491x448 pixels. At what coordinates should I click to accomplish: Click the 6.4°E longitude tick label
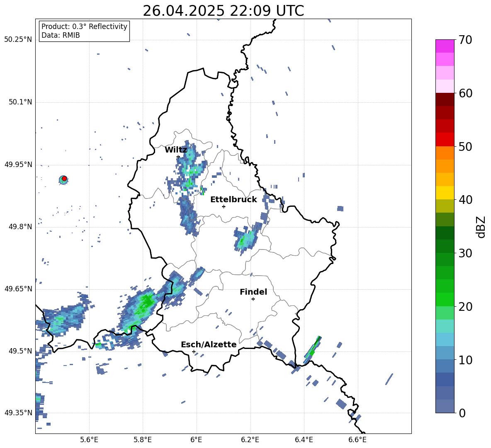(x=304, y=440)
